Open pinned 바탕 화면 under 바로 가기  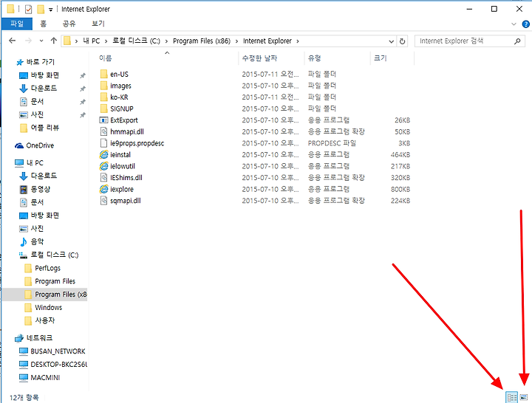pos(45,75)
